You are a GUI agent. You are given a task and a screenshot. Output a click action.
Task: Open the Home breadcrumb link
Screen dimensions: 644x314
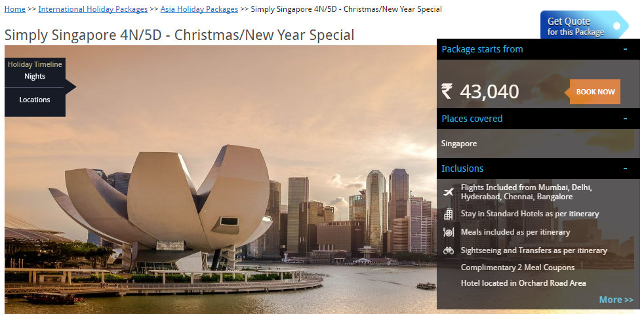15,9
